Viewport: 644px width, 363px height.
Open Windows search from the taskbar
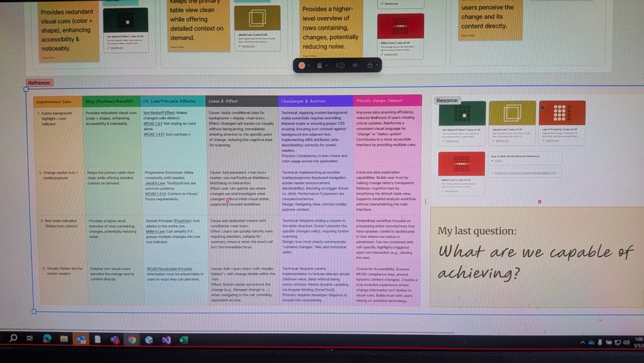click(x=13, y=339)
